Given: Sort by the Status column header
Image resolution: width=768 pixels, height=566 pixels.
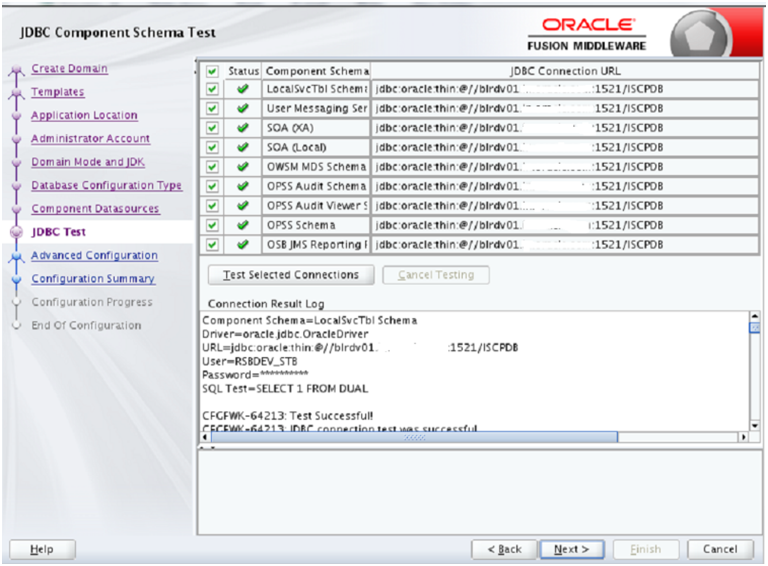Looking at the screenshot, I should [x=243, y=71].
